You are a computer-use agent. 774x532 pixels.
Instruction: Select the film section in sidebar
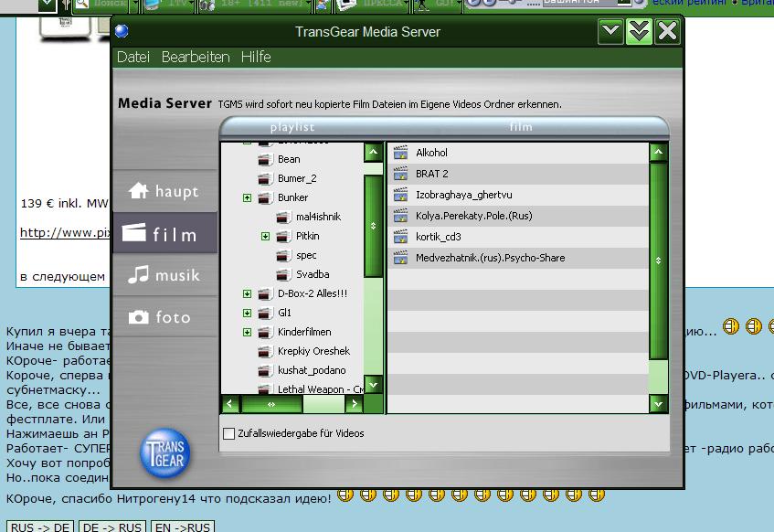[164, 234]
